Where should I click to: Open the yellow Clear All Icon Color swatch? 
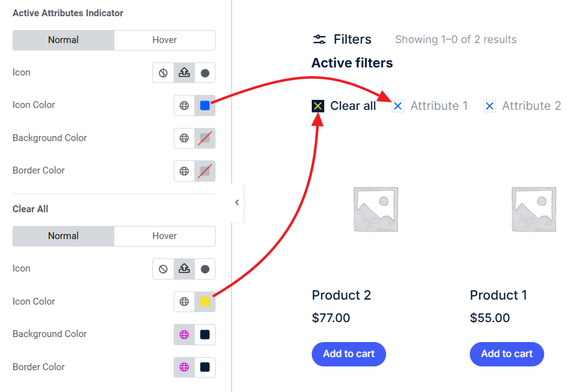pyautogui.click(x=205, y=301)
